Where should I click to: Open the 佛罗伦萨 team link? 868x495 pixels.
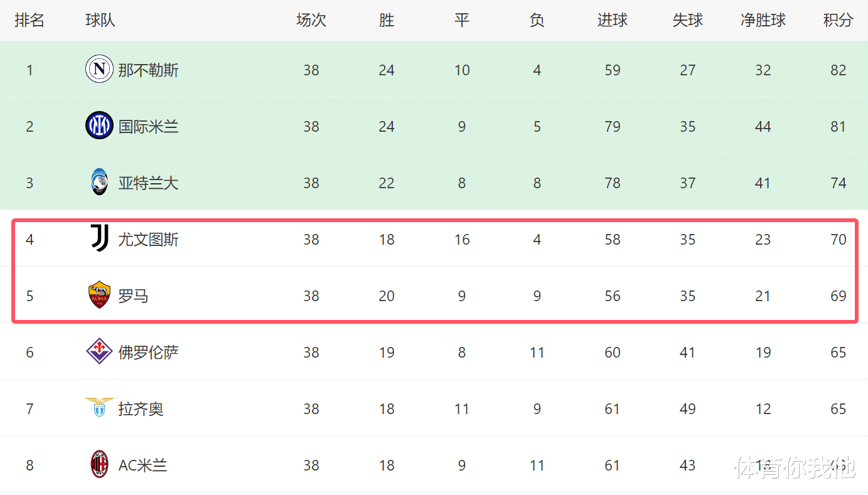coord(148,352)
